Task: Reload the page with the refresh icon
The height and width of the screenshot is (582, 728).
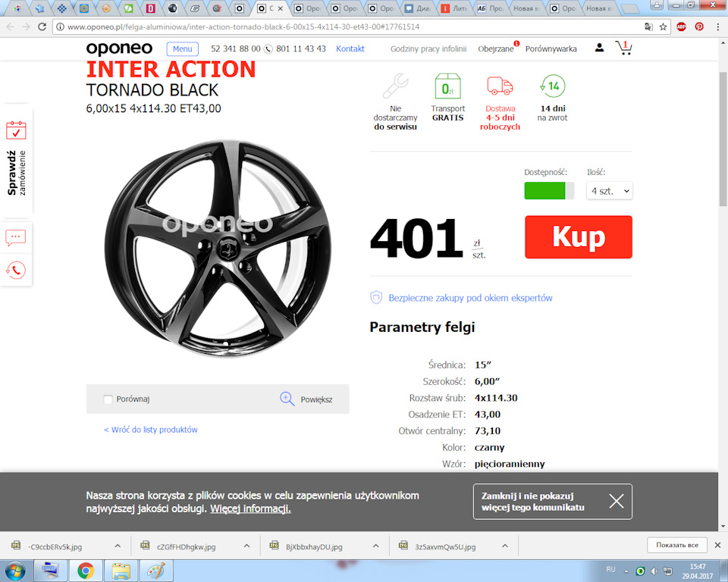Action: click(x=42, y=27)
